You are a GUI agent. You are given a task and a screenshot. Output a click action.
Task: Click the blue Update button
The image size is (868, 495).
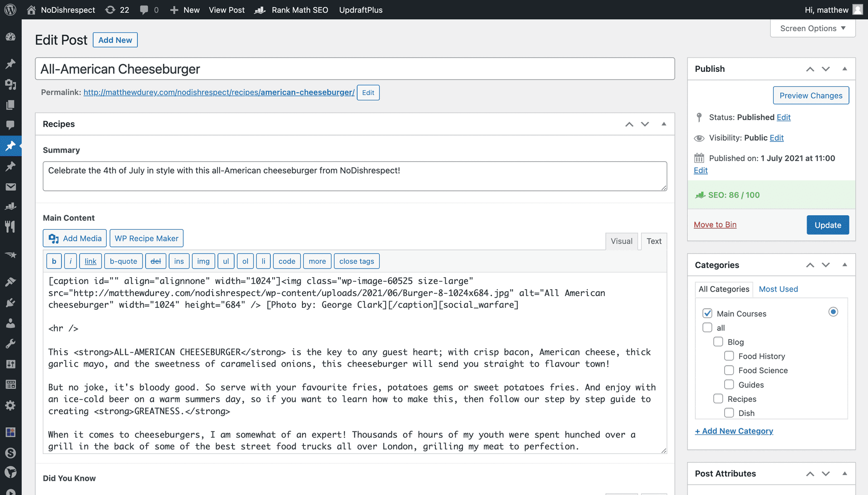(827, 225)
